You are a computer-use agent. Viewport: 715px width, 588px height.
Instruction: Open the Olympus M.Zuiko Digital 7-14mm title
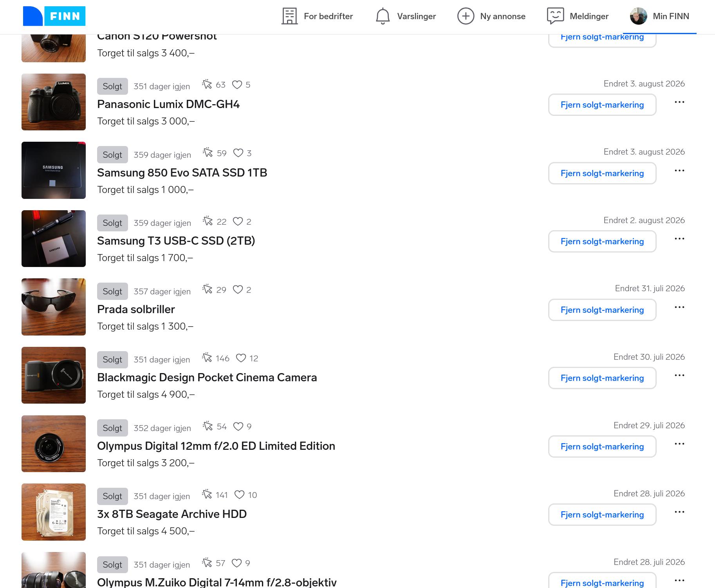pyautogui.click(x=217, y=583)
